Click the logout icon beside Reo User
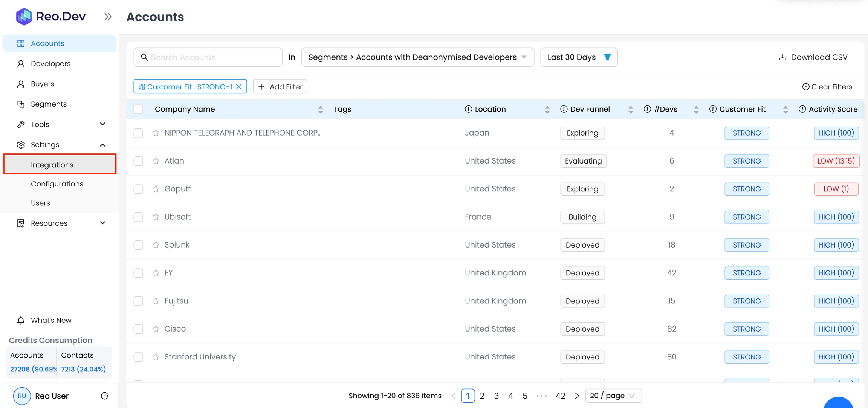The height and width of the screenshot is (408, 868). click(105, 396)
